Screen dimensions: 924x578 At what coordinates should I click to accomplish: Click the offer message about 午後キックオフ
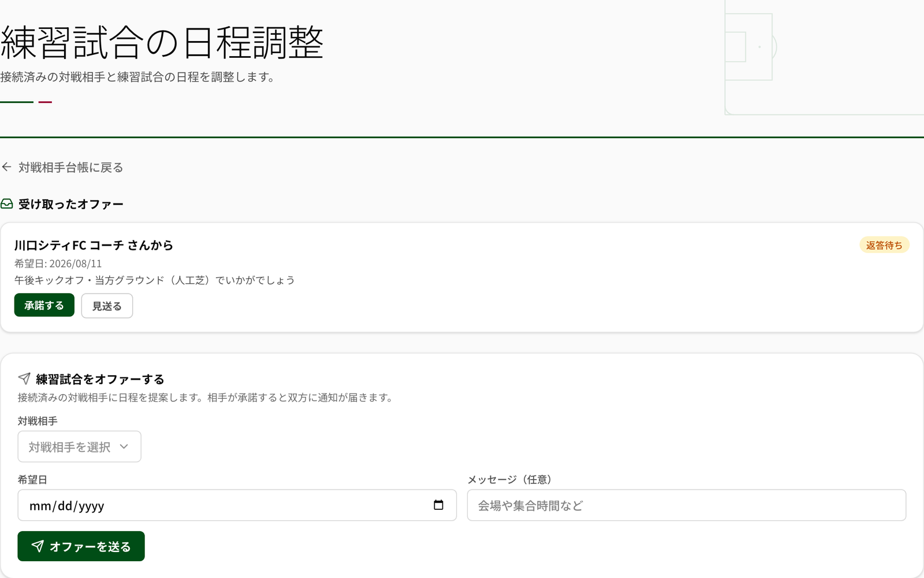click(155, 280)
